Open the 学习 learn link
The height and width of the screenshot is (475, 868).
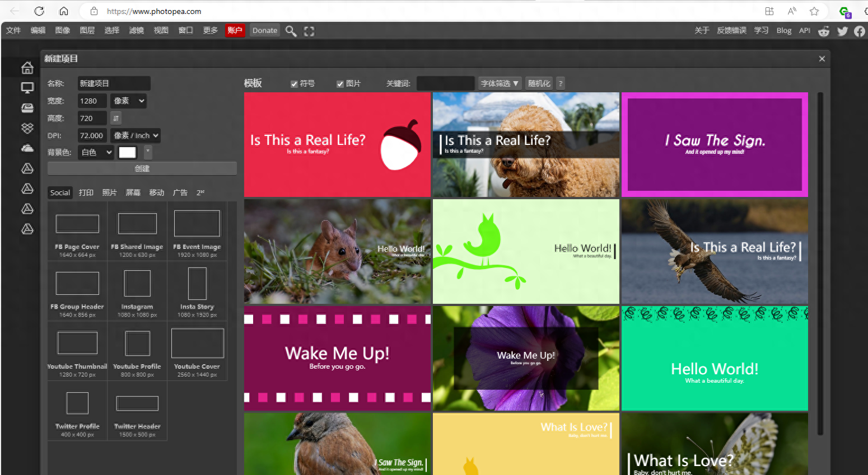[762, 30]
